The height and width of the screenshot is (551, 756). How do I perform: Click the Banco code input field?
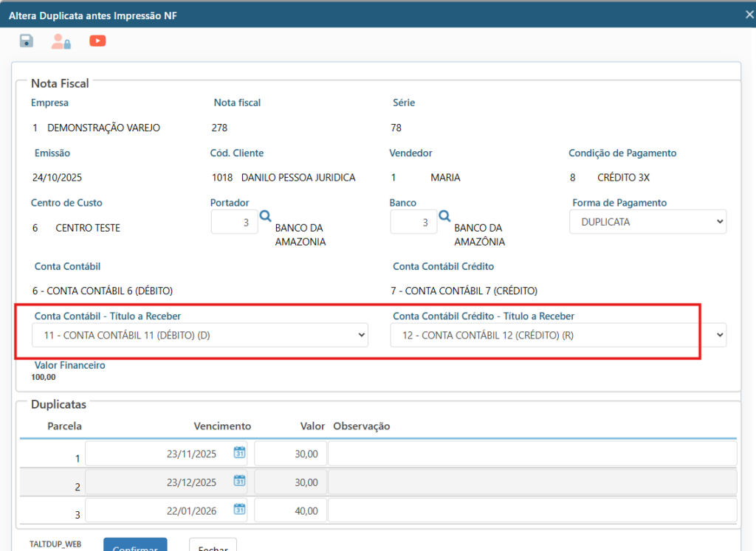pyautogui.click(x=413, y=222)
